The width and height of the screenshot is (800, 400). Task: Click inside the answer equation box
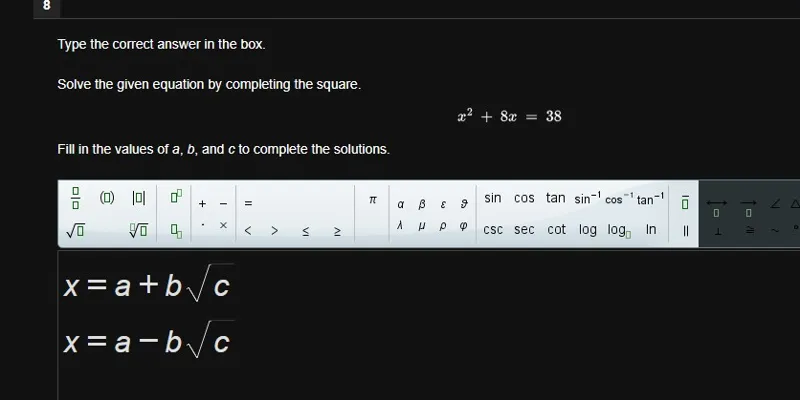click(429, 325)
